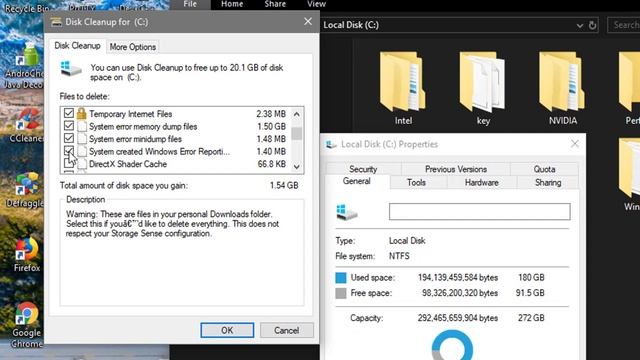Expand the address bar history dropdown
Image resolution: width=640 pixels, height=360 pixels.
[580, 26]
